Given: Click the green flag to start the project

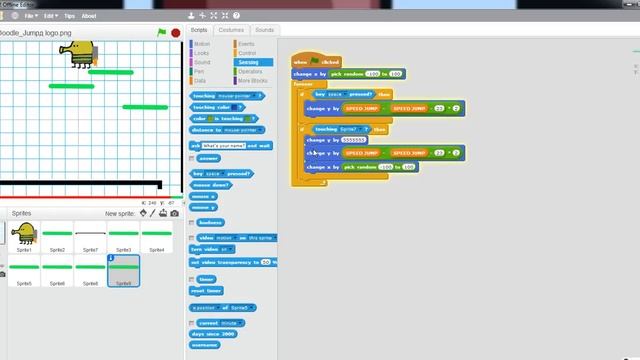Looking at the screenshot, I should (x=162, y=33).
